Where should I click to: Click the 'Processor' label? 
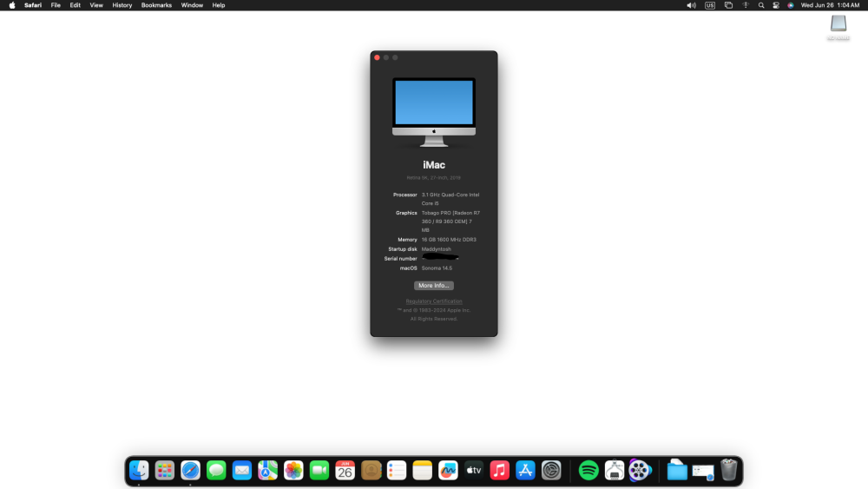pos(405,195)
